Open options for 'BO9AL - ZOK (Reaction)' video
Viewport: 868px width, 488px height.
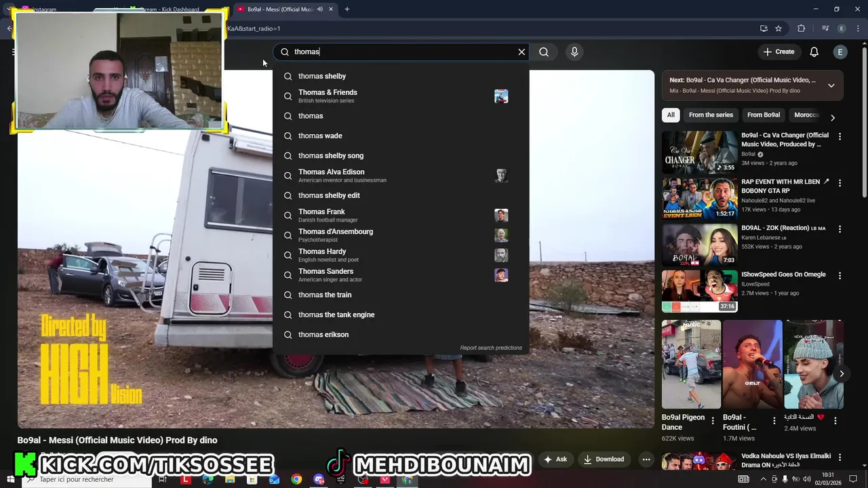(x=840, y=229)
